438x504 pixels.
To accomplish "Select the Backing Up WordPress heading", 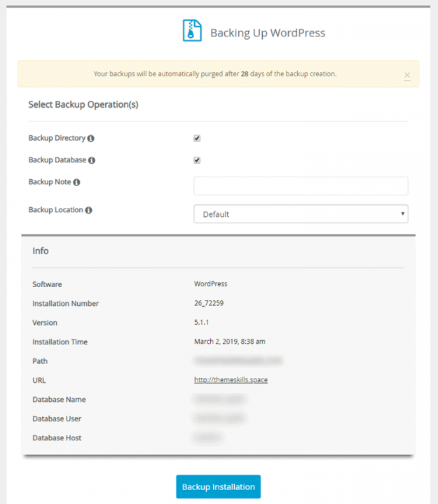I will [x=268, y=33].
